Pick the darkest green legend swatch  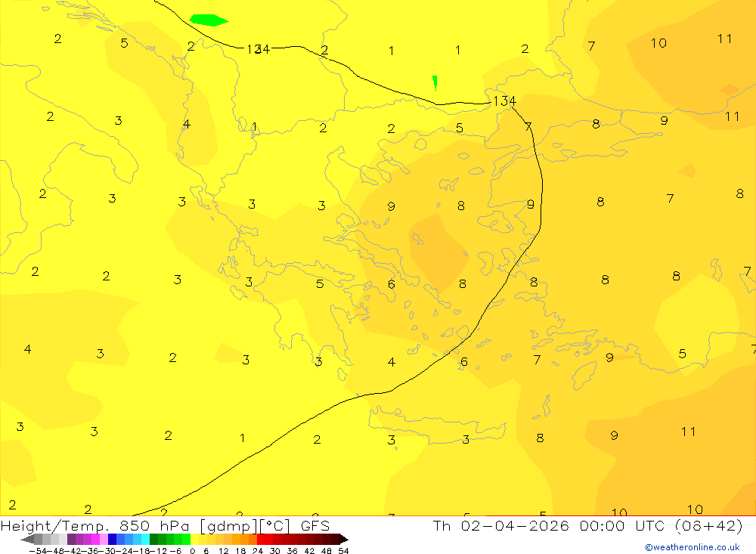click(x=153, y=540)
